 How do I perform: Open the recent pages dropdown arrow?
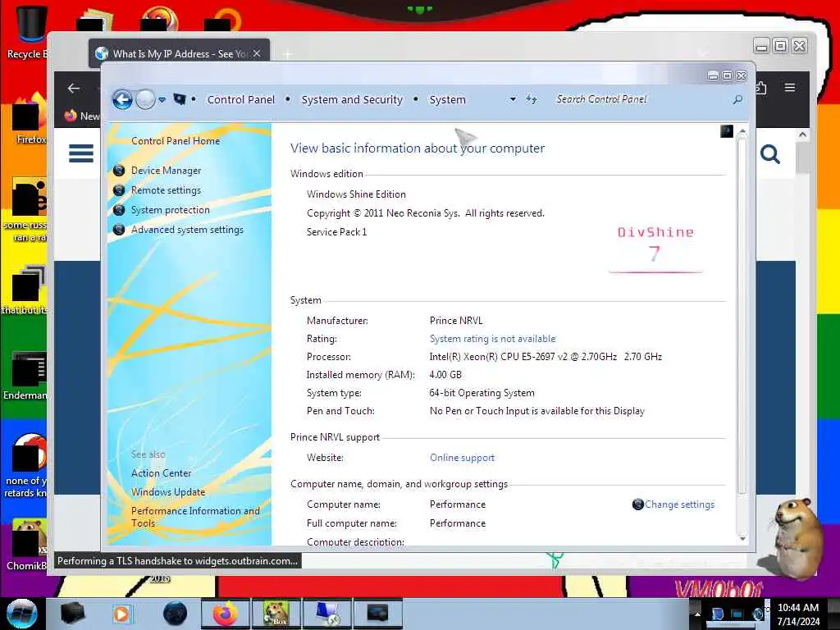click(x=162, y=99)
